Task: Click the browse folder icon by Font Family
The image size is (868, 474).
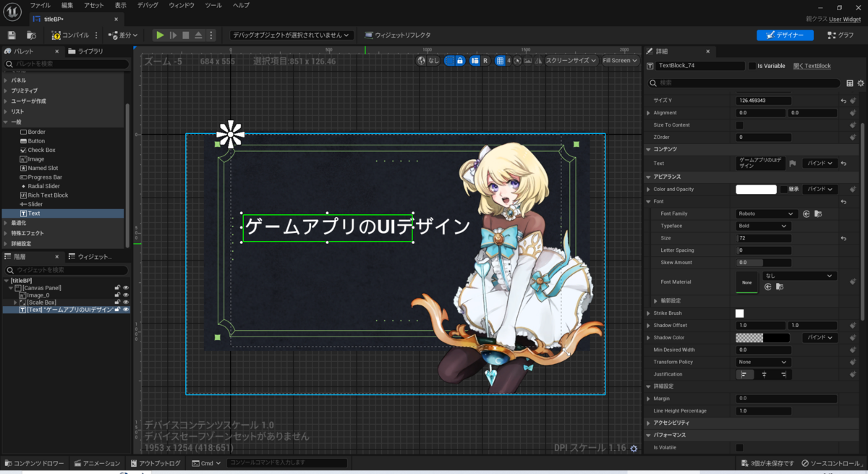Action: (818, 214)
